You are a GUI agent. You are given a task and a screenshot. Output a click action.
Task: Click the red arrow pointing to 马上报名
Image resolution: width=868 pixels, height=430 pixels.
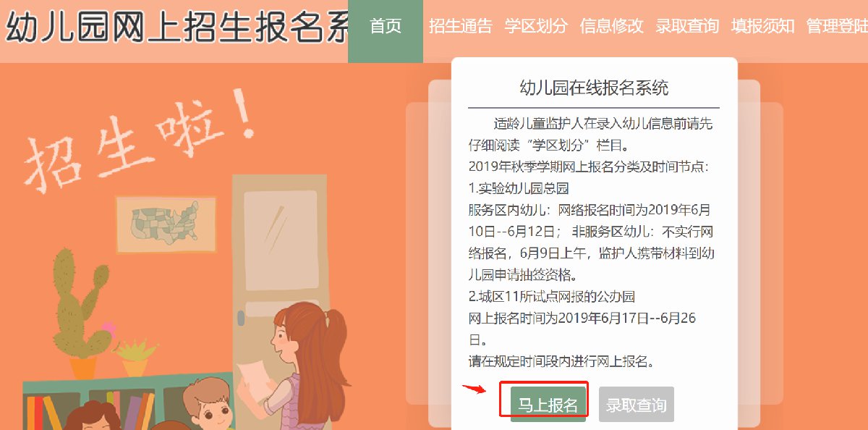[x=474, y=389]
